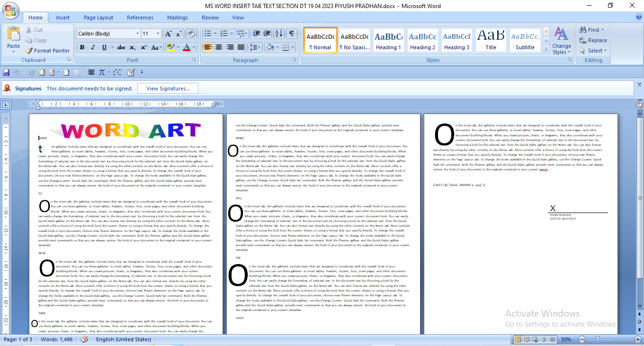The height and width of the screenshot is (346, 644).
Task: Expand the font size dropdown
Action: tap(158, 34)
